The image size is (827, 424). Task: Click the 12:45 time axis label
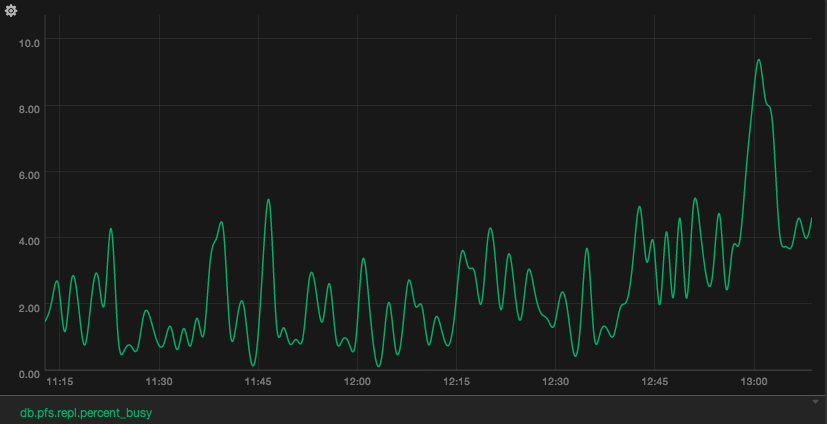point(655,382)
